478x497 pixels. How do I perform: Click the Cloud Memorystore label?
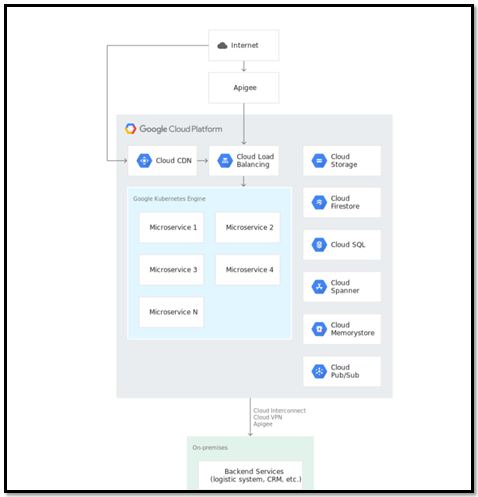[353, 329]
